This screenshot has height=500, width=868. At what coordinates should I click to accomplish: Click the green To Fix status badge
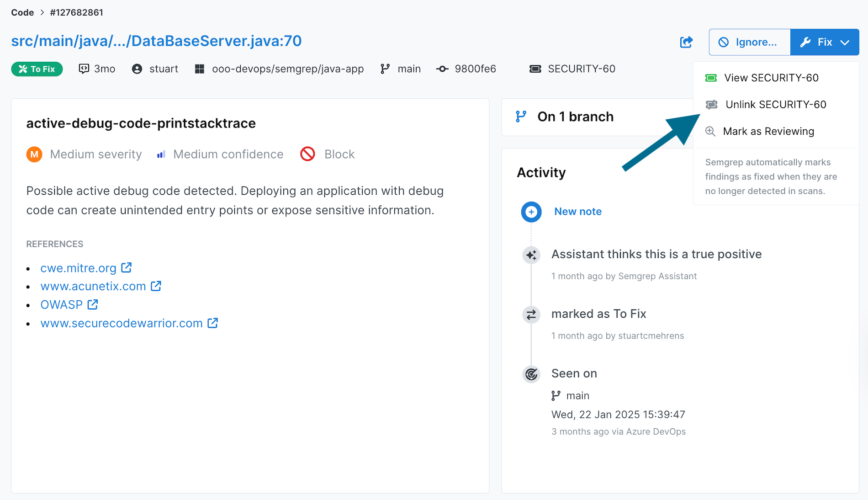coord(37,69)
